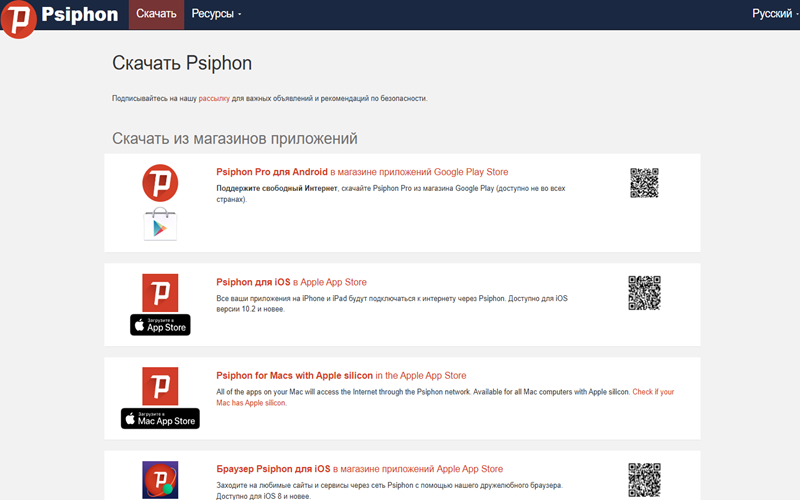Click the Psiphon Browser iOS app icon
This screenshot has width=800, height=500.
[x=160, y=480]
